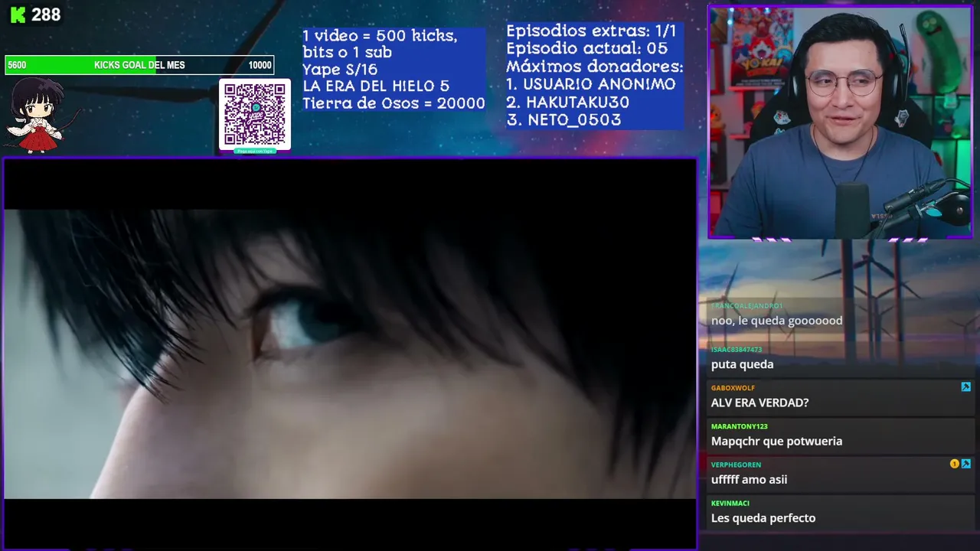Viewport: 980px width, 551px height.
Task: Click the "Yape S/16" line
Action: [x=340, y=70]
